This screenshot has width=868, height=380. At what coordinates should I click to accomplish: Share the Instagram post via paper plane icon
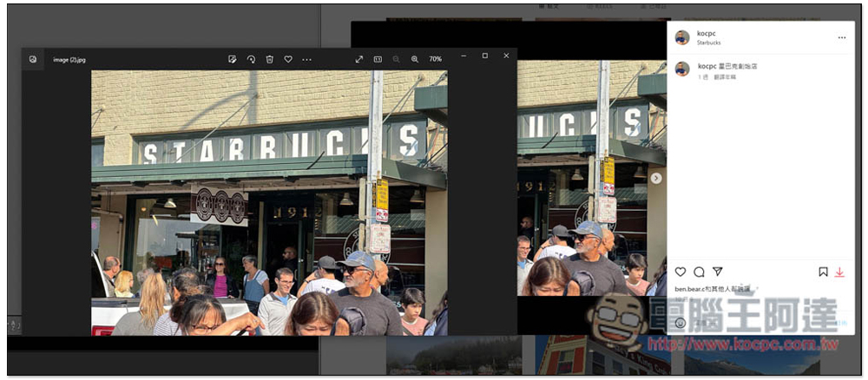tap(718, 272)
